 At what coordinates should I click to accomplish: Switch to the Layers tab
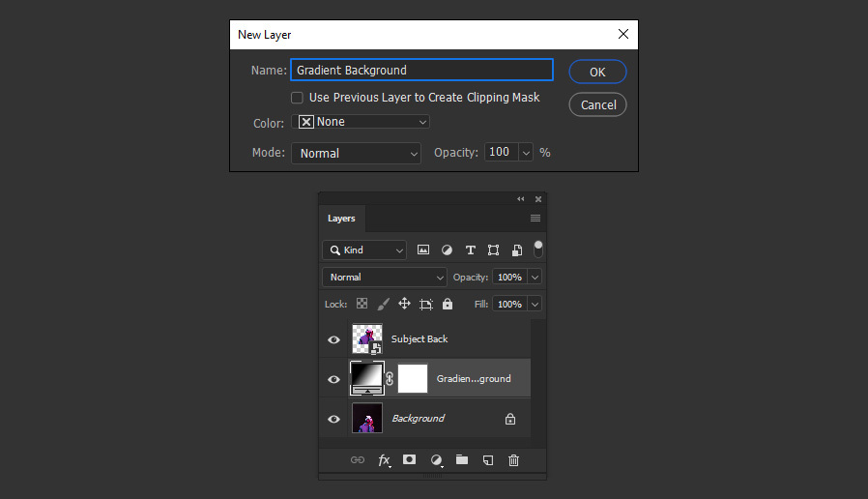[x=341, y=219]
